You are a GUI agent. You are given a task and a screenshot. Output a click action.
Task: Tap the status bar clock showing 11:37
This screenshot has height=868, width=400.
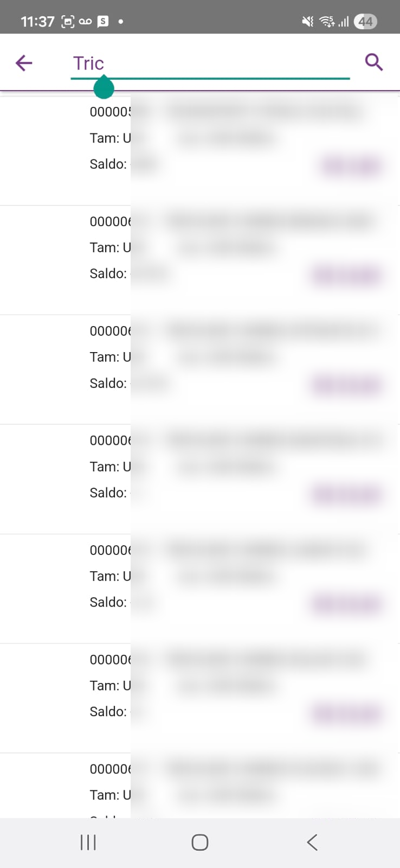coord(37,22)
